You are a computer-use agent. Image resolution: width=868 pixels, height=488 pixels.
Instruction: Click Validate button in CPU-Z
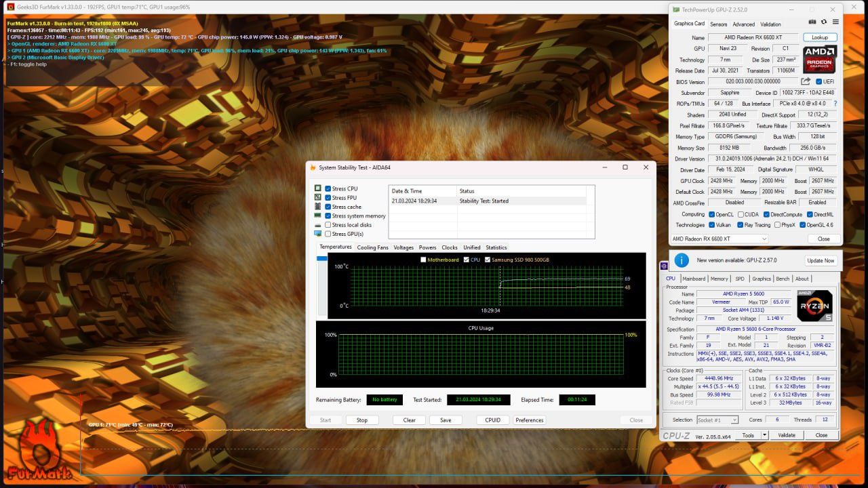787,435
